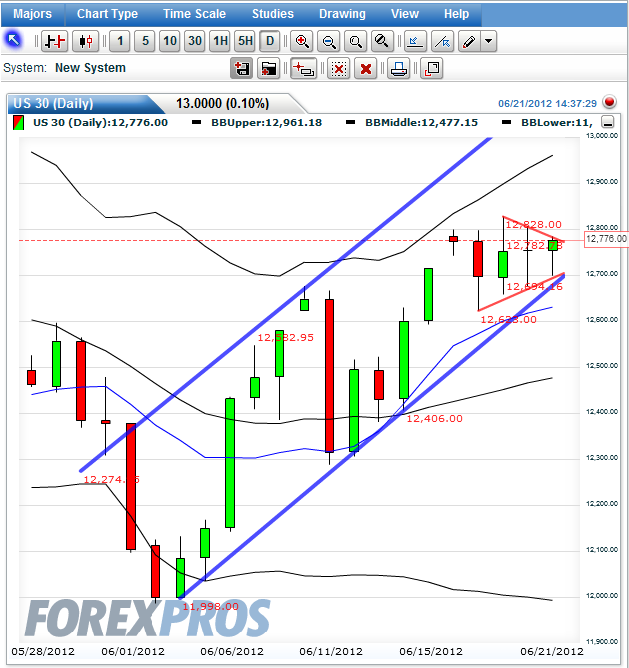The height and width of the screenshot is (668, 629).
Task: Click the 06/11/2012 date axis label
Action: pos(331,651)
